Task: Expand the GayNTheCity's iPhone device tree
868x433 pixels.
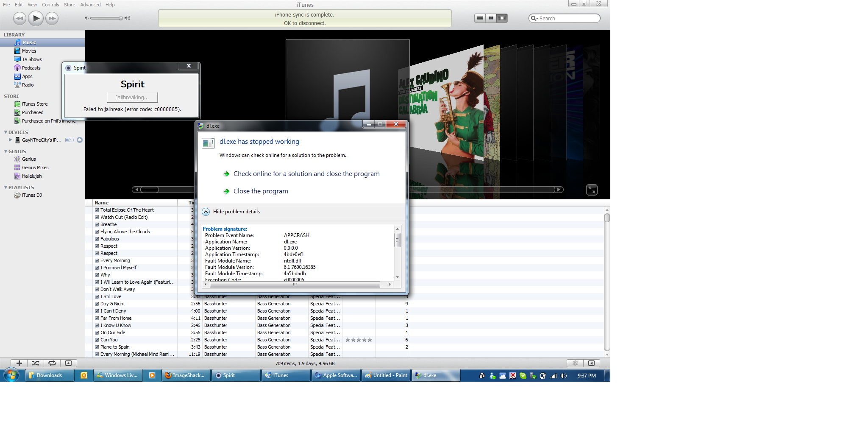Action: click(x=10, y=140)
